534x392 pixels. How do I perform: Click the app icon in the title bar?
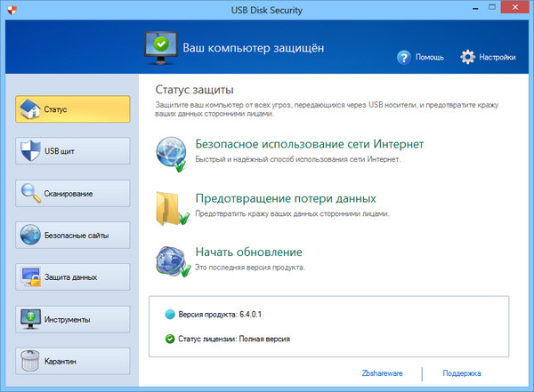click(x=11, y=10)
